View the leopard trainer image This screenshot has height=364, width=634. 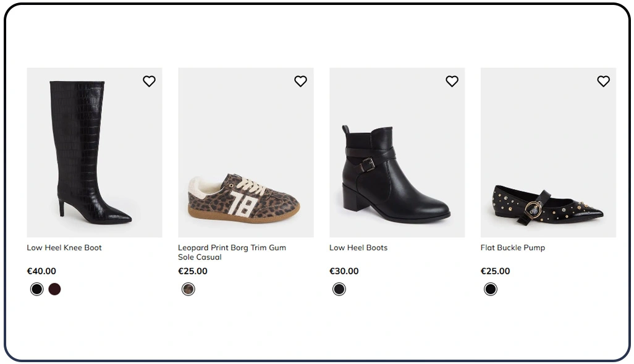pos(246,151)
